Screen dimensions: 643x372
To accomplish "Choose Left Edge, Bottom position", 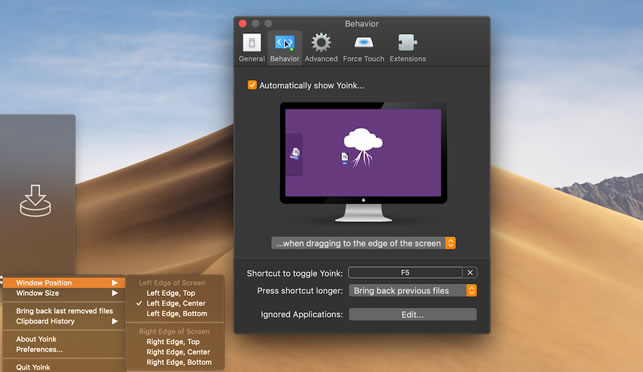I will [x=176, y=313].
